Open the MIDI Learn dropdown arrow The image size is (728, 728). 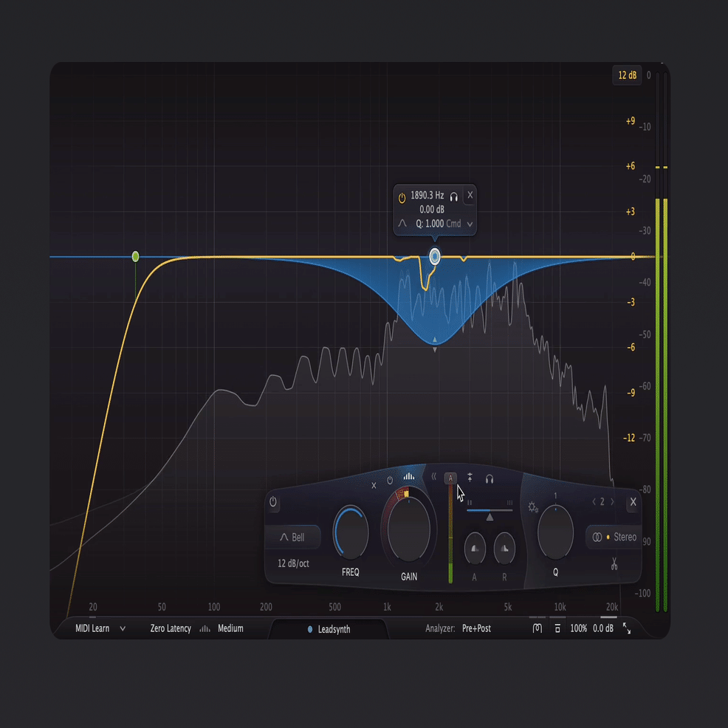click(x=123, y=628)
